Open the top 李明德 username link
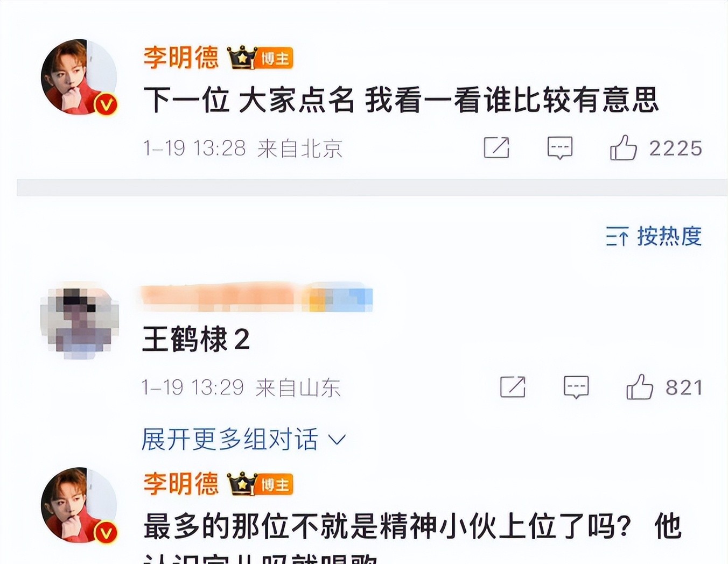This screenshot has width=728, height=564. pos(181,58)
